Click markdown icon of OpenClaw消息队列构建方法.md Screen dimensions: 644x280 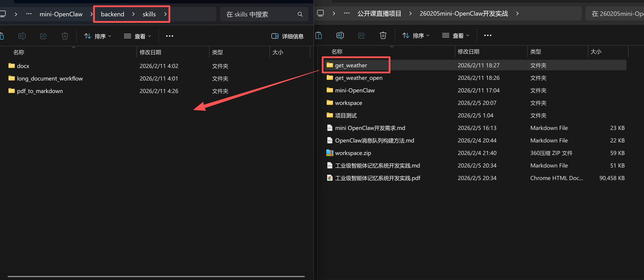pyautogui.click(x=330, y=140)
